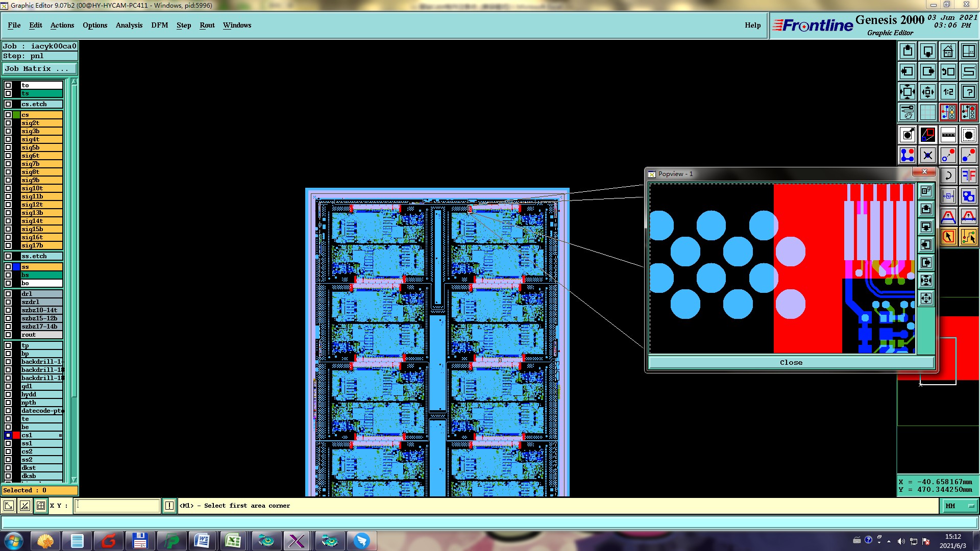Image resolution: width=980 pixels, height=551 pixels.
Task: Close the Popview window with Close button
Action: [x=790, y=362]
